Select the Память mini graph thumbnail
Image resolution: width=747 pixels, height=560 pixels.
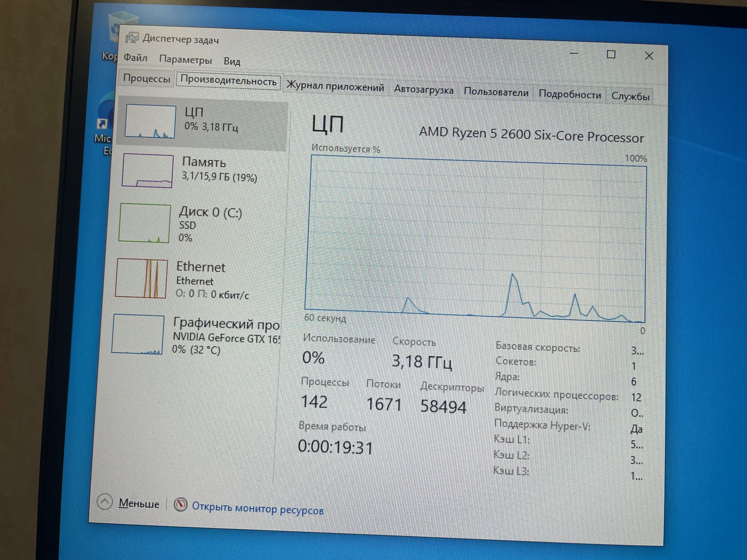click(x=147, y=170)
